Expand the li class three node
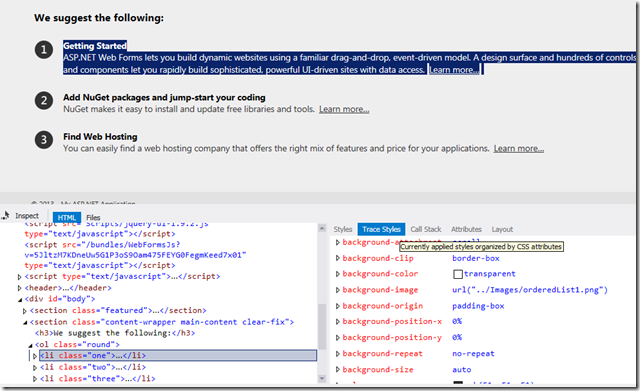Image resolution: width=640 pixels, height=391 pixels. [x=35, y=379]
